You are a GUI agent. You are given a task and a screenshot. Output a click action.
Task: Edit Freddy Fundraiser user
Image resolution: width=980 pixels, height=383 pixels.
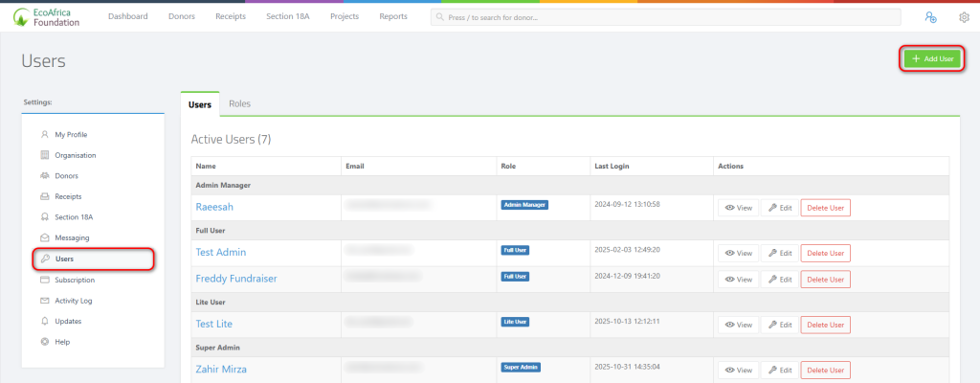coord(779,279)
